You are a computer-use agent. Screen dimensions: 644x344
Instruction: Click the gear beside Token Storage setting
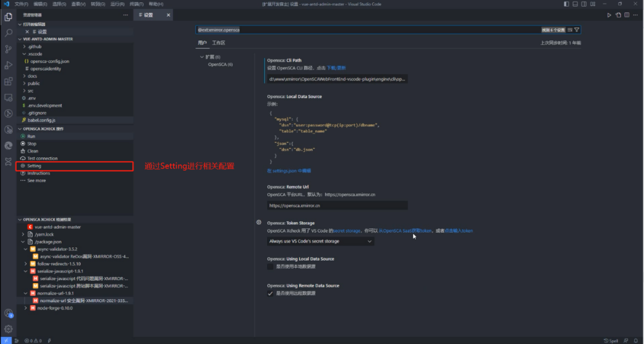click(259, 222)
